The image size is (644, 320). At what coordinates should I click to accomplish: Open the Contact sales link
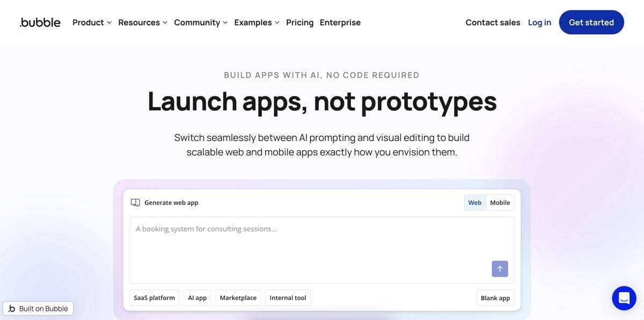tap(493, 23)
